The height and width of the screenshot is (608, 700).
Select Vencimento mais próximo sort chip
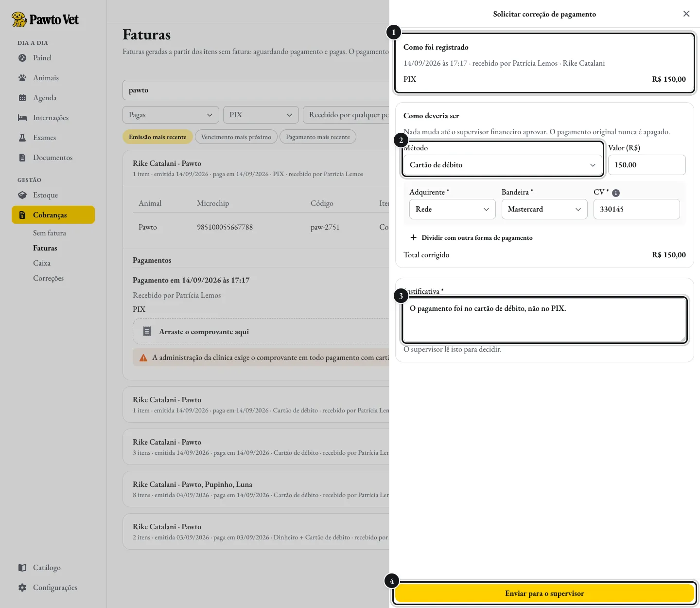(236, 137)
